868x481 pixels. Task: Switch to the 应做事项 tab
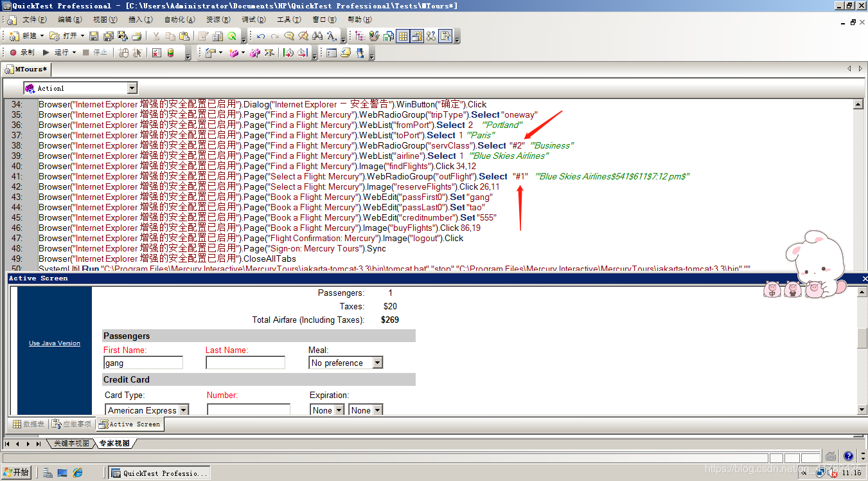72,424
